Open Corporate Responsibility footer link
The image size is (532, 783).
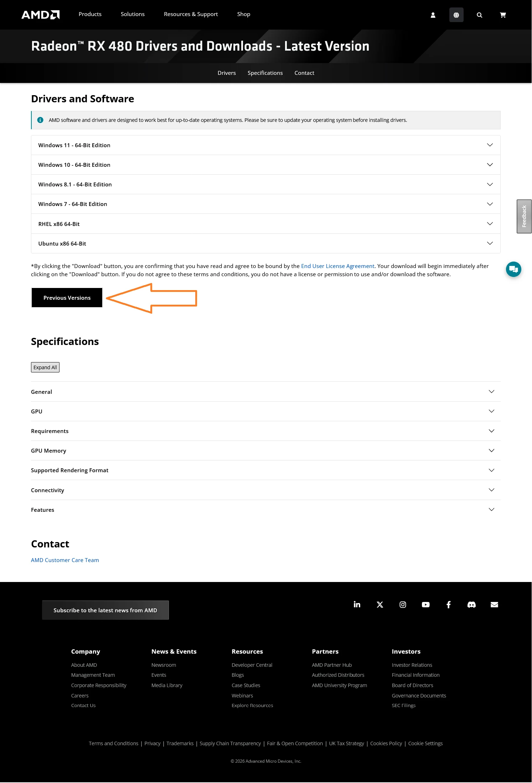(99, 685)
